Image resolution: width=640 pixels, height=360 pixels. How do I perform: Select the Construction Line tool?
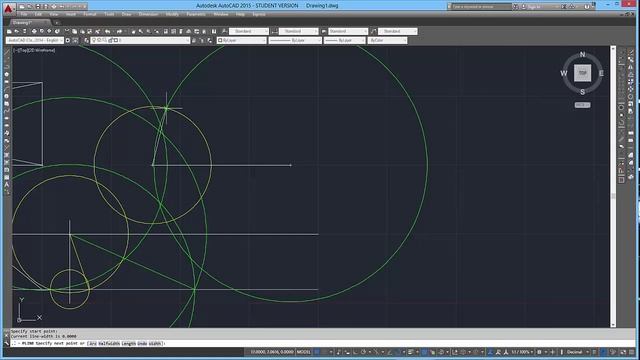[x=7, y=59]
